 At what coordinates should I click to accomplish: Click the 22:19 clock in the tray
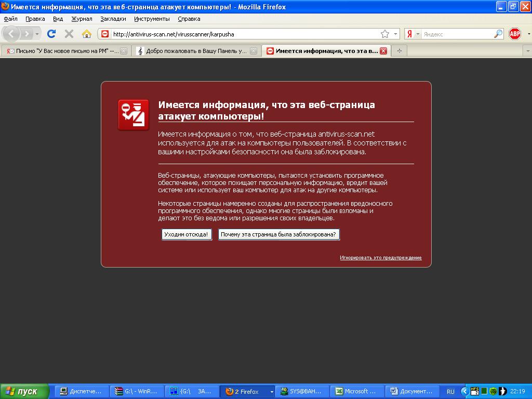click(517, 391)
